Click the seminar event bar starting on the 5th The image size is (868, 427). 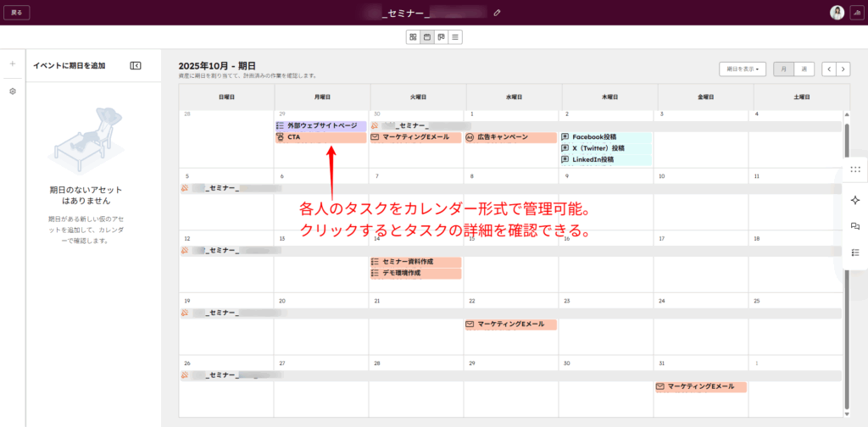click(511, 189)
